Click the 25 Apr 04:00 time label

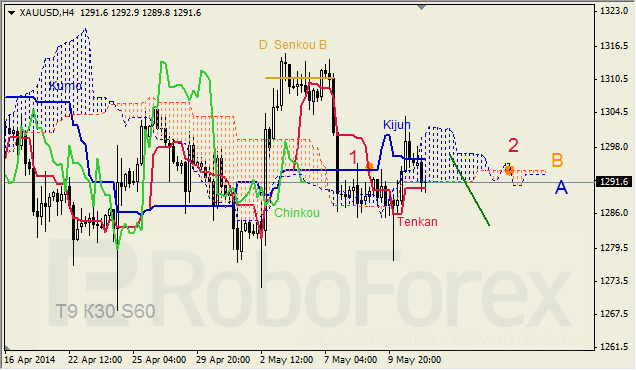[x=159, y=360]
